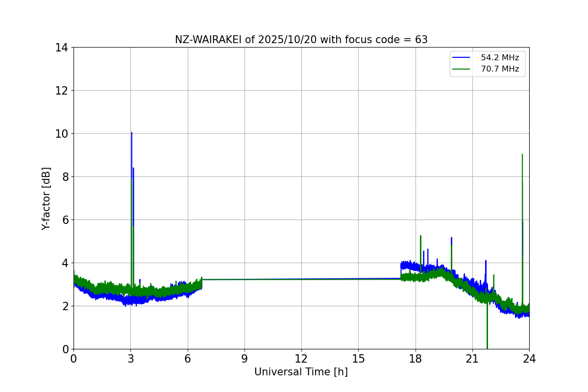Click x-axis tick label 21
The width and height of the screenshot is (588, 392).
(x=472, y=359)
